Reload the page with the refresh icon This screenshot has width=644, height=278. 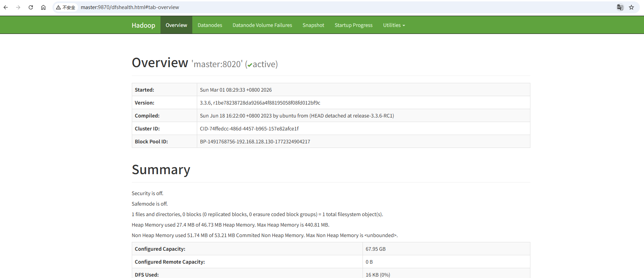tap(31, 7)
